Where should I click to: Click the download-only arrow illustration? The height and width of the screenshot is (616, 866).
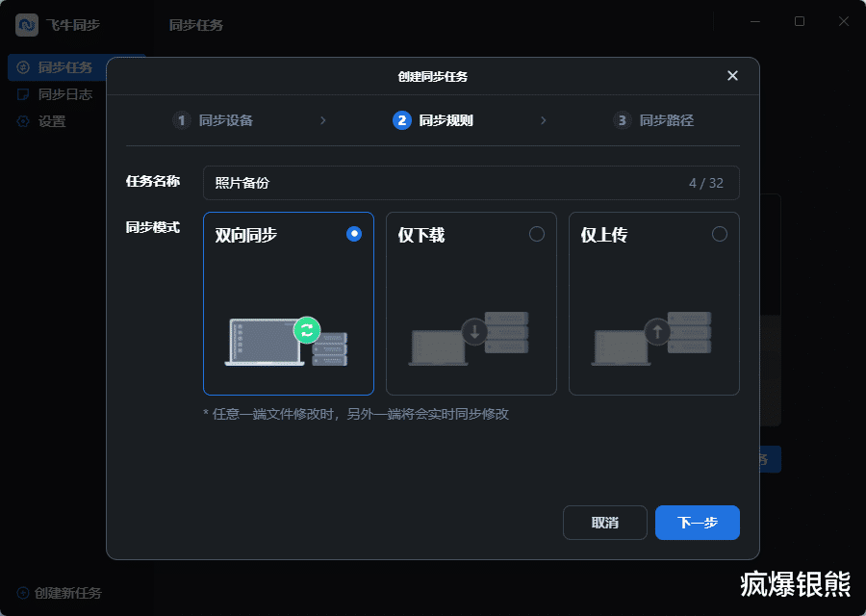(x=469, y=339)
